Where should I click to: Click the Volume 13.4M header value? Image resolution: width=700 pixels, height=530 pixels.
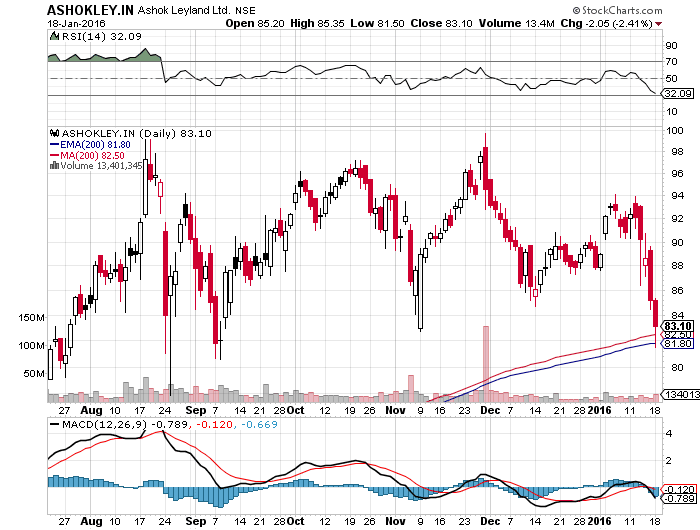[x=517, y=23]
